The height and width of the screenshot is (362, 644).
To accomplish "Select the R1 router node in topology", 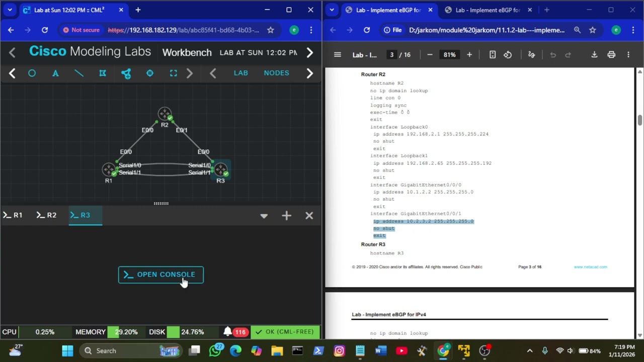I will [x=109, y=170].
